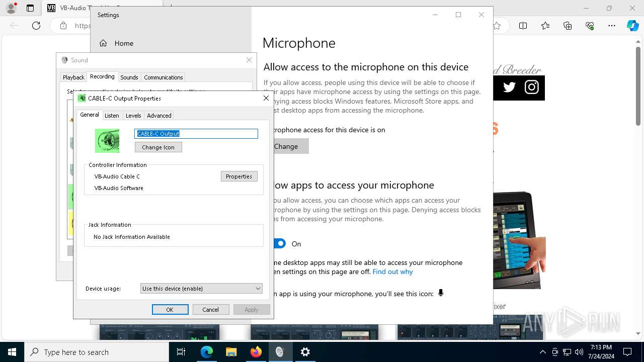644x362 pixels.
Task: Open browser essentials icon in Edge
Action: tap(590, 26)
